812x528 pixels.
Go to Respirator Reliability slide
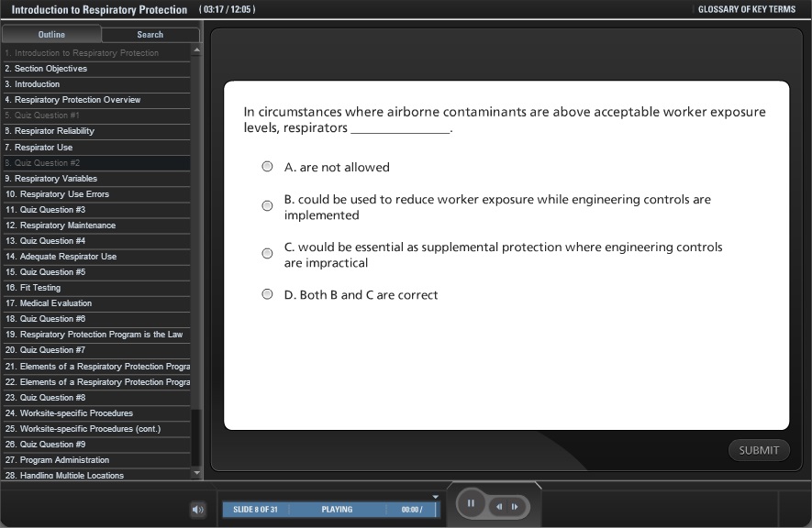point(54,131)
